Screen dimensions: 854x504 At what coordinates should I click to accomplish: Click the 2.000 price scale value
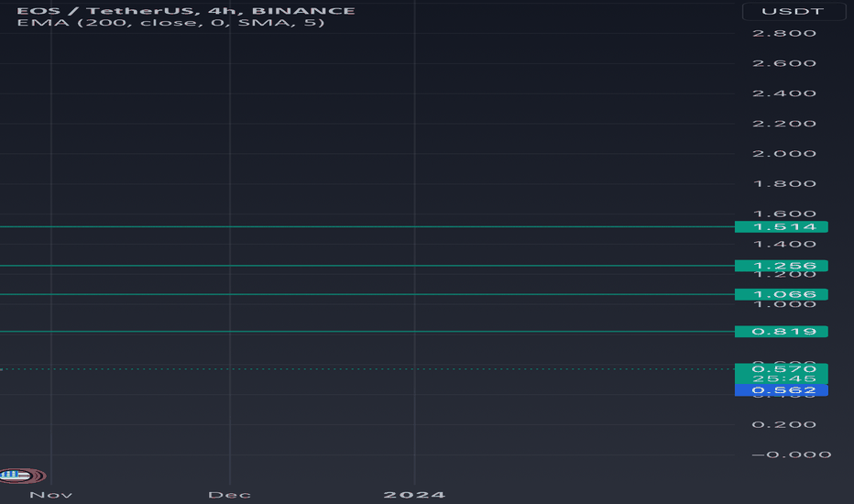[783, 154]
